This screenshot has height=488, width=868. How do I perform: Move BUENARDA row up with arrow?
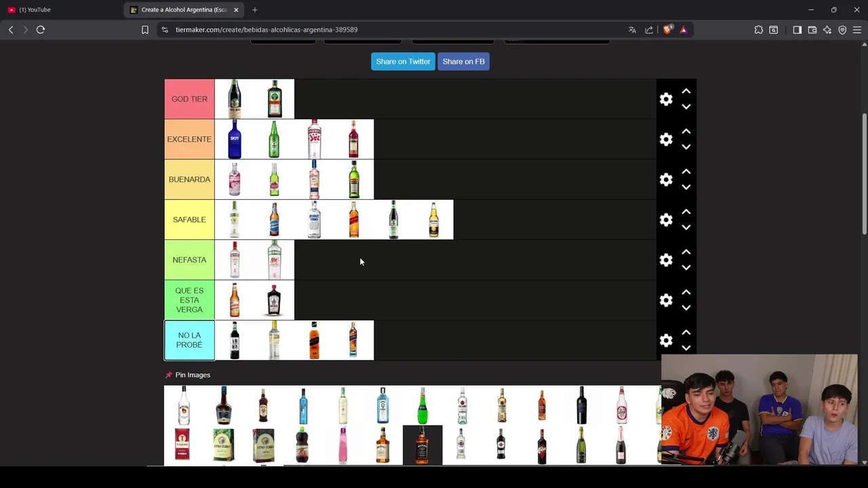point(686,171)
